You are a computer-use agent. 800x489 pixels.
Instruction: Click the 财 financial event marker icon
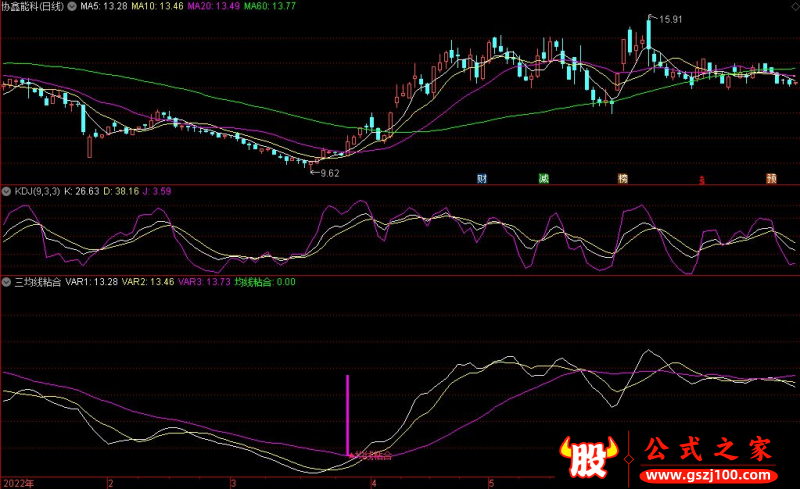click(x=483, y=179)
